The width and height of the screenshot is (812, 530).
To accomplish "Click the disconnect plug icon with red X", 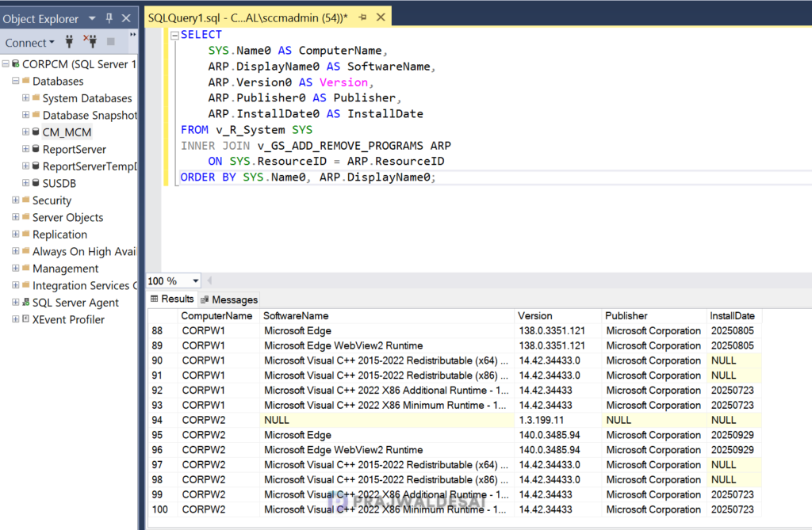I will pos(90,41).
